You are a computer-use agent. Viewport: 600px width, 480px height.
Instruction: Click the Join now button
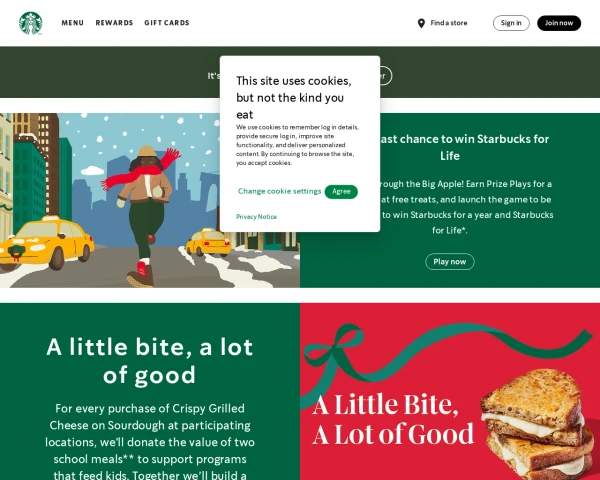(x=559, y=23)
